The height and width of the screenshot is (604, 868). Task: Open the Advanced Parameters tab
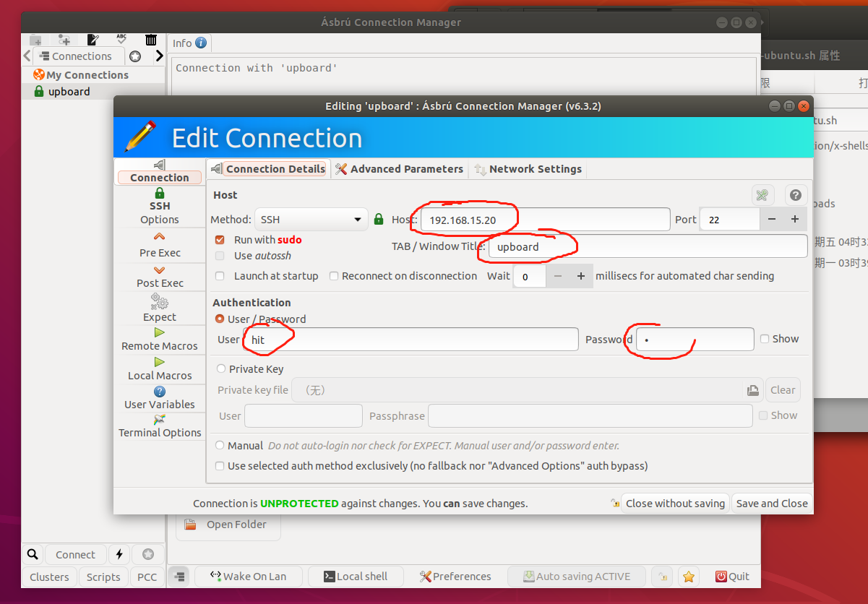point(399,168)
